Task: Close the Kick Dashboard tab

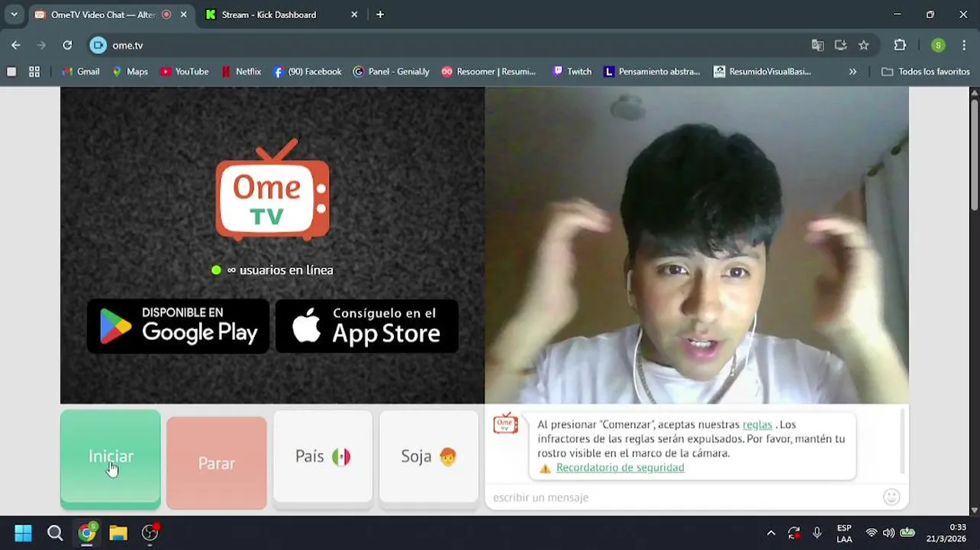Action: point(354,15)
